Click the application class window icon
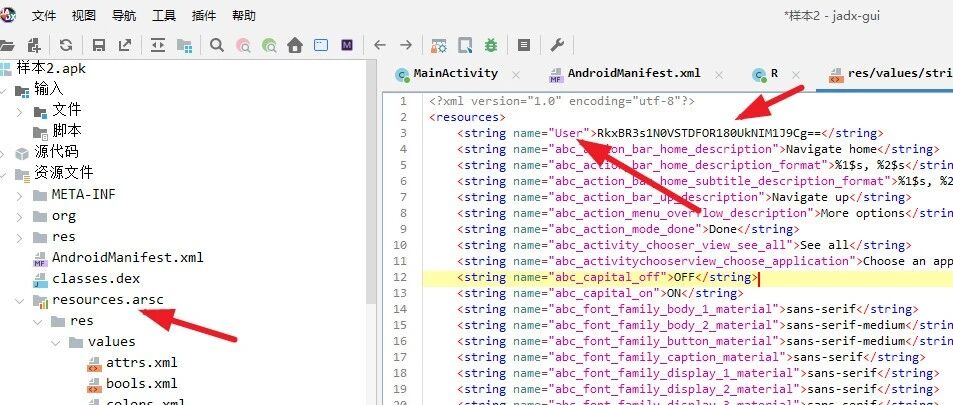The width and height of the screenshot is (953, 405). 321,45
